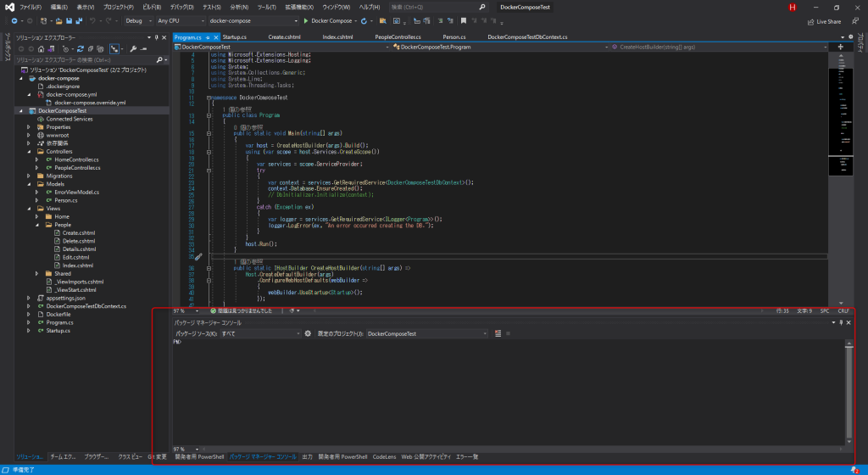
Task: Open the Debug configuration dropdown
Action: 138,21
